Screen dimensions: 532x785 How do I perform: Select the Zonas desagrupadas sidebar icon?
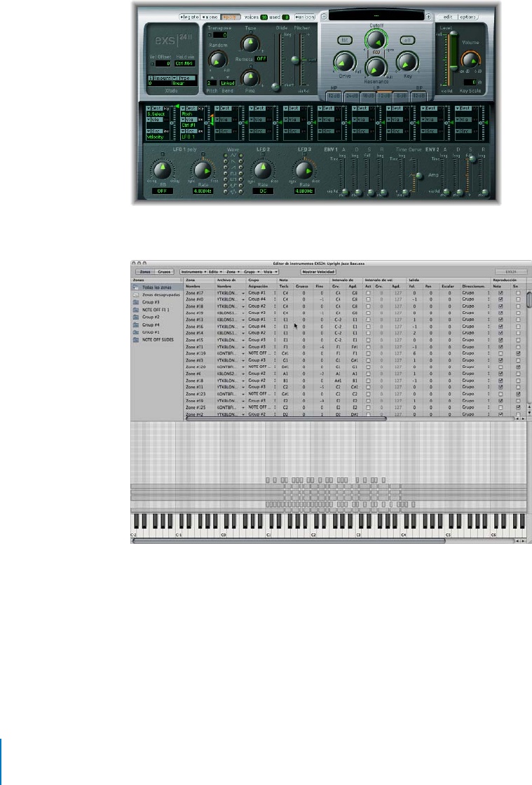coord(136,295)
